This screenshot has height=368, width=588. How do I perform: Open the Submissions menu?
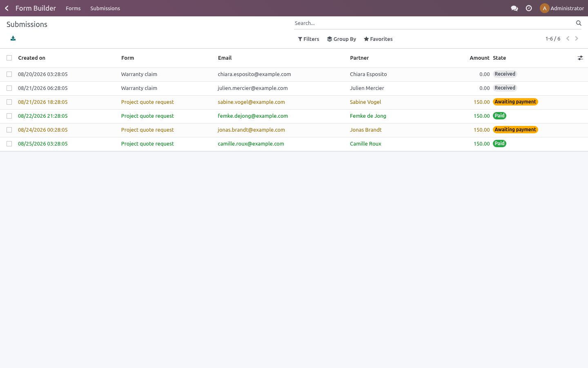105,8
